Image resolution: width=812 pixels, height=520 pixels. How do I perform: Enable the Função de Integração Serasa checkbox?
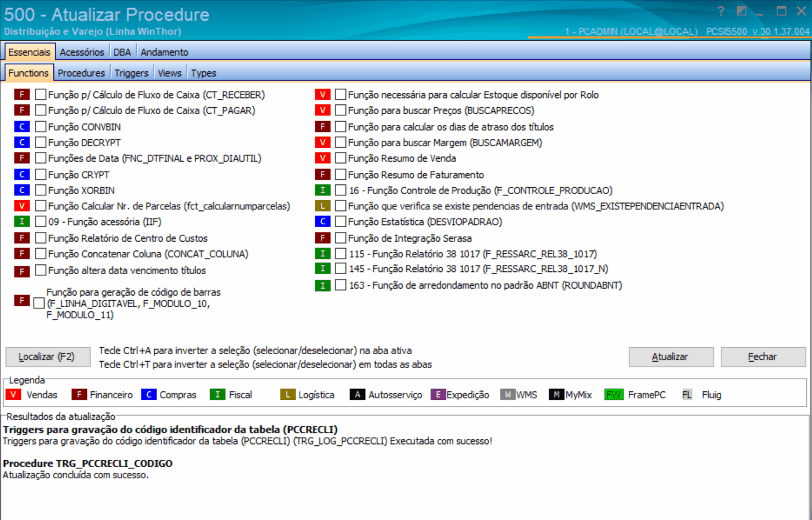tap(341, 238)
